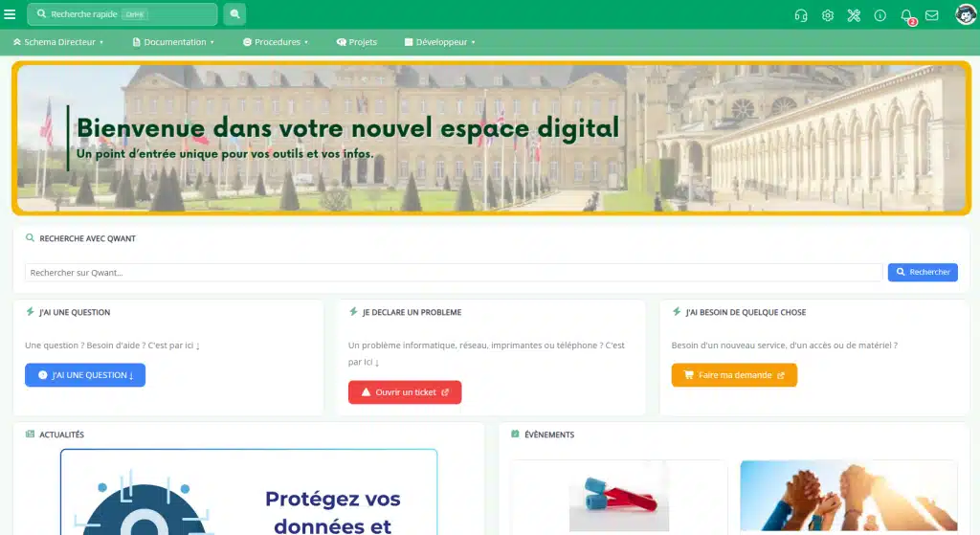Expand the Schema Directeur menu

tap(58, 42)
